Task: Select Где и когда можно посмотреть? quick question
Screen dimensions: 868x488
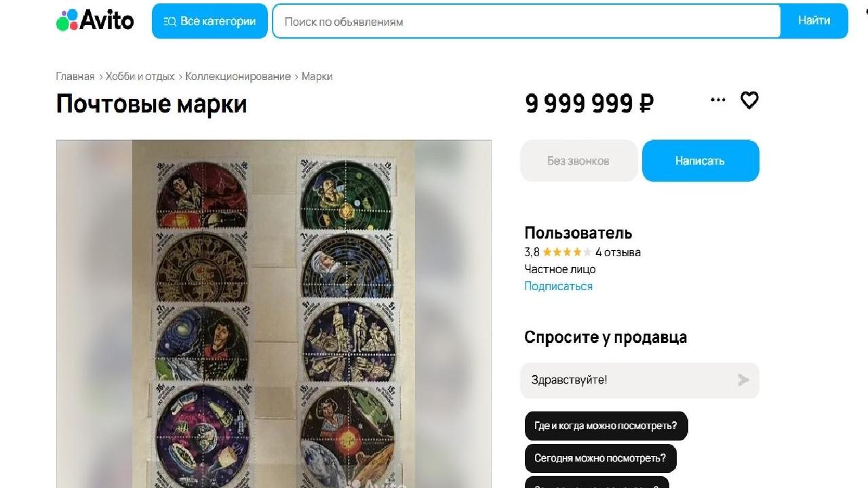Action: pos(606,426)
